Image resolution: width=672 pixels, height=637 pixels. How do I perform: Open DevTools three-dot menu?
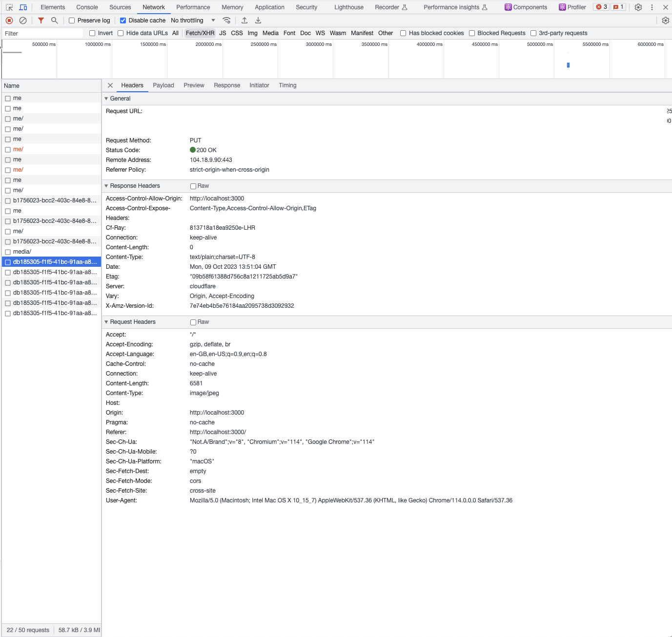point(652,7)
